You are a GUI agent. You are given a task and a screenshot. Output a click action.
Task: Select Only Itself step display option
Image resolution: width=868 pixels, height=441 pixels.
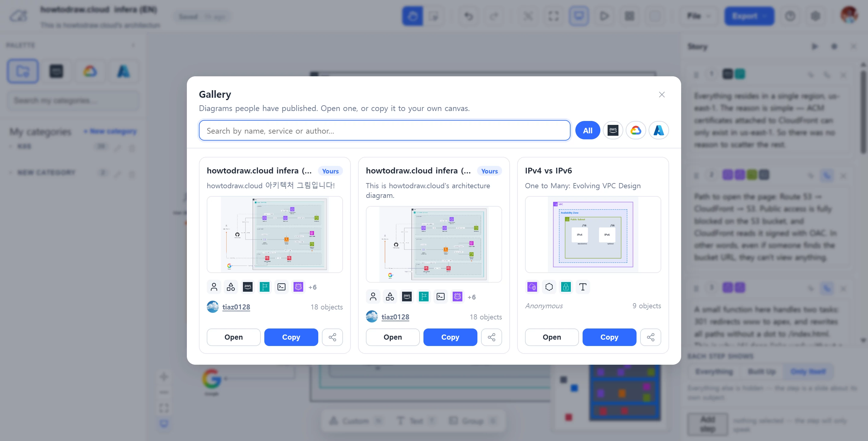point(808,372)
